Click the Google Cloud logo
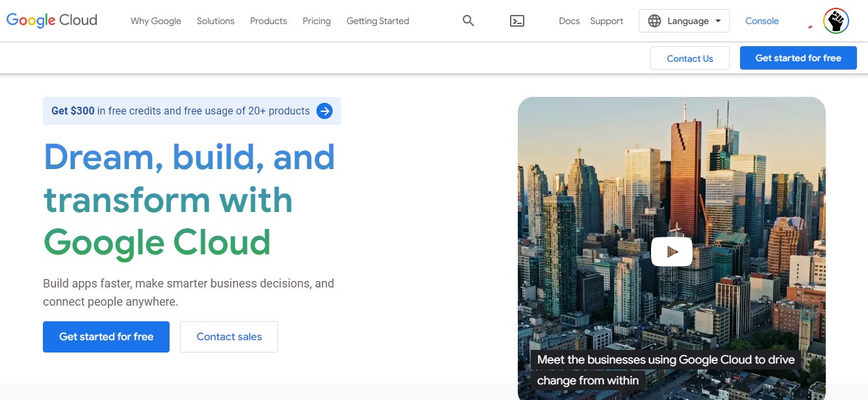 pyautogui.click(x=52, y=20)
